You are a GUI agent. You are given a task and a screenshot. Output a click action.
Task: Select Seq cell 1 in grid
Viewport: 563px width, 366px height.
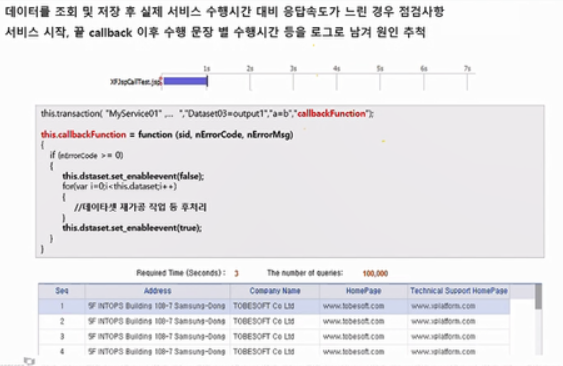pyautogui.click(x=62, y=306)
